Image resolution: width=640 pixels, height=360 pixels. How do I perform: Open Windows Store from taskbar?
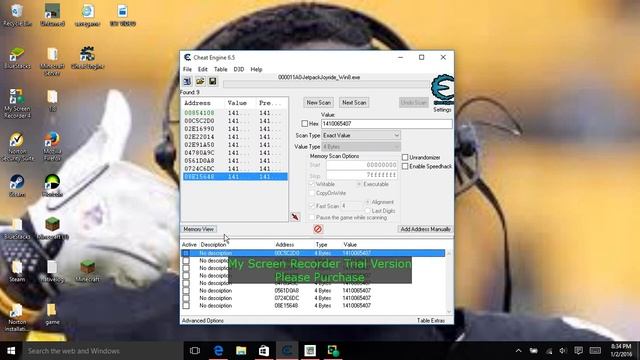(264, 351)
